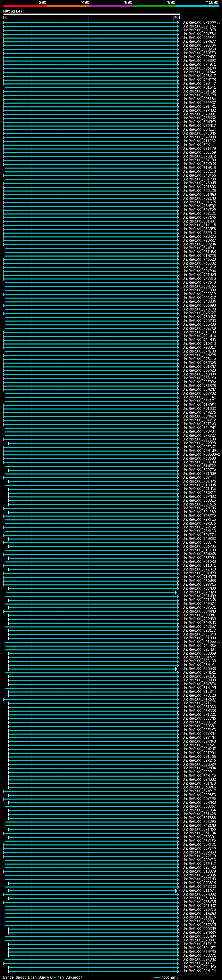Click the label UniRef100_Q118T1
The image size is (222, 980).
[x=199, y=566]
